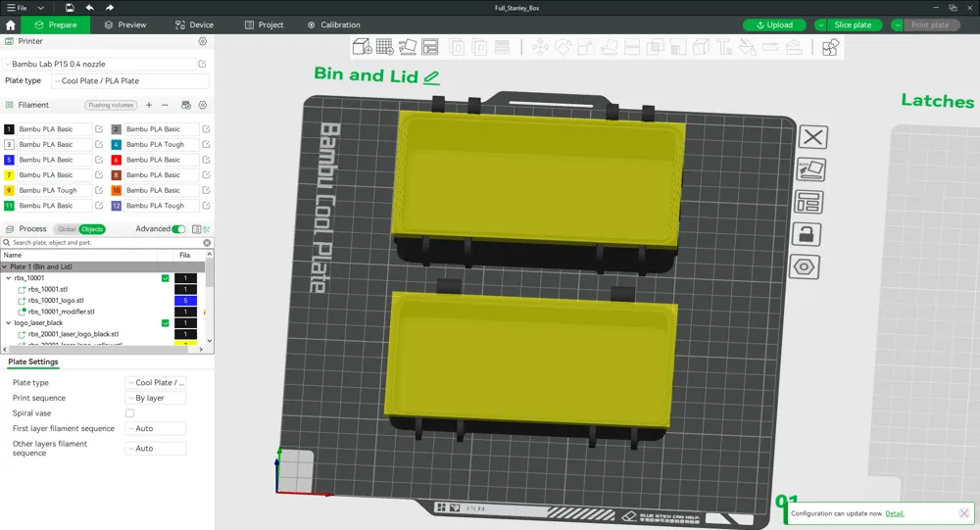Screen dimensions: 980x530
Task: Switch to the Prepare tab
Action: tap(56, 25)
